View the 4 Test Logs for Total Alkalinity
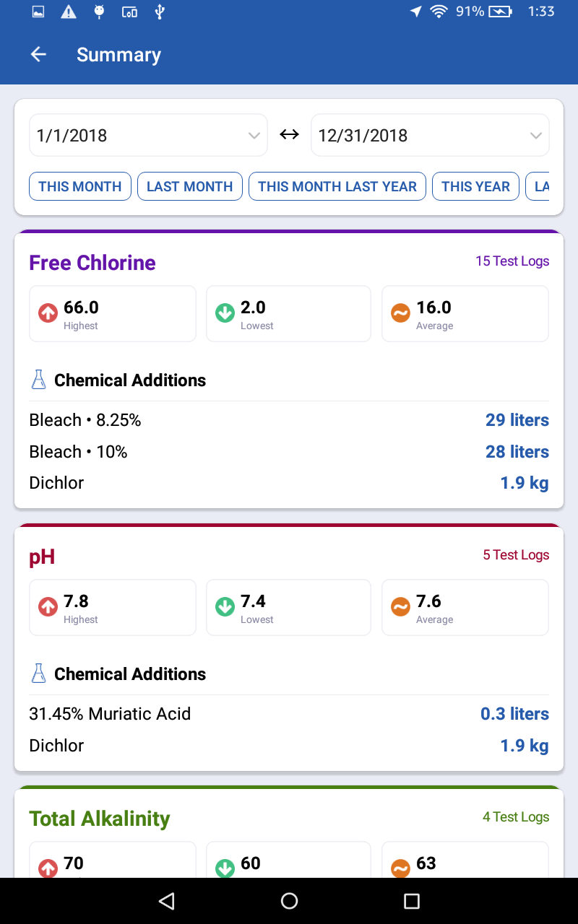The width and height of the screenshot is (578, 924). pyautogui.click(x=516, y=817)
